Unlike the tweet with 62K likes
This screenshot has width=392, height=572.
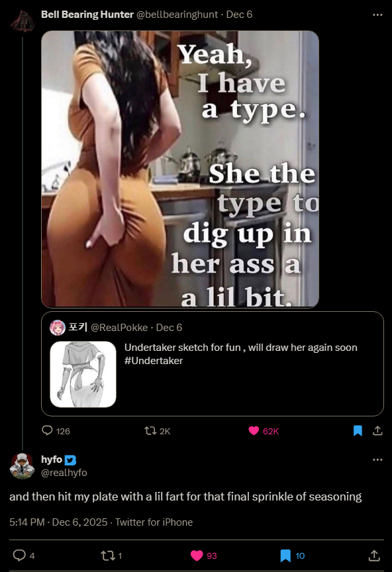pos(254,431)
